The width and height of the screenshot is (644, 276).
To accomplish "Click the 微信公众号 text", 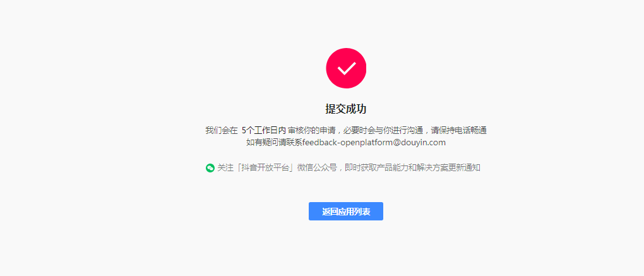I will [317, 167].
